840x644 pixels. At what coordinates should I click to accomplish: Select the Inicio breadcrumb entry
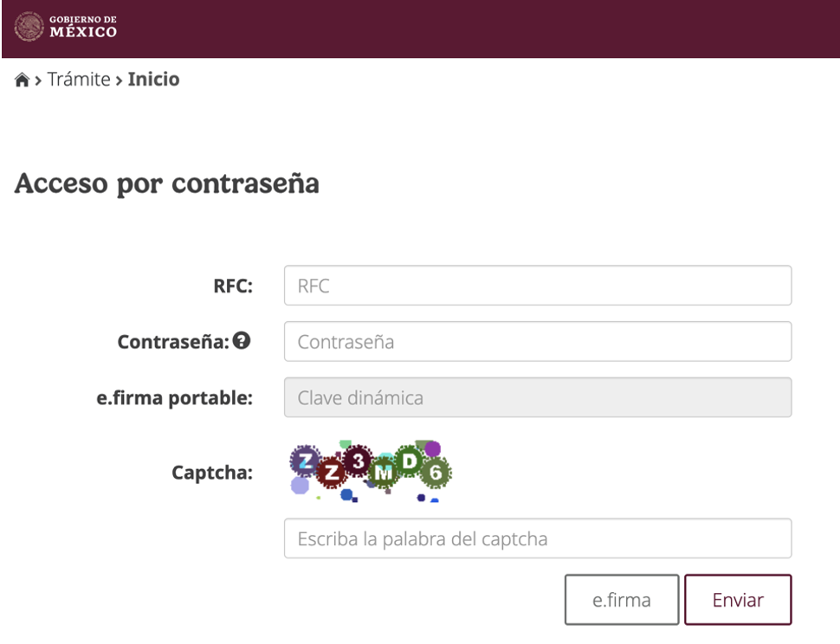[154, 79]
